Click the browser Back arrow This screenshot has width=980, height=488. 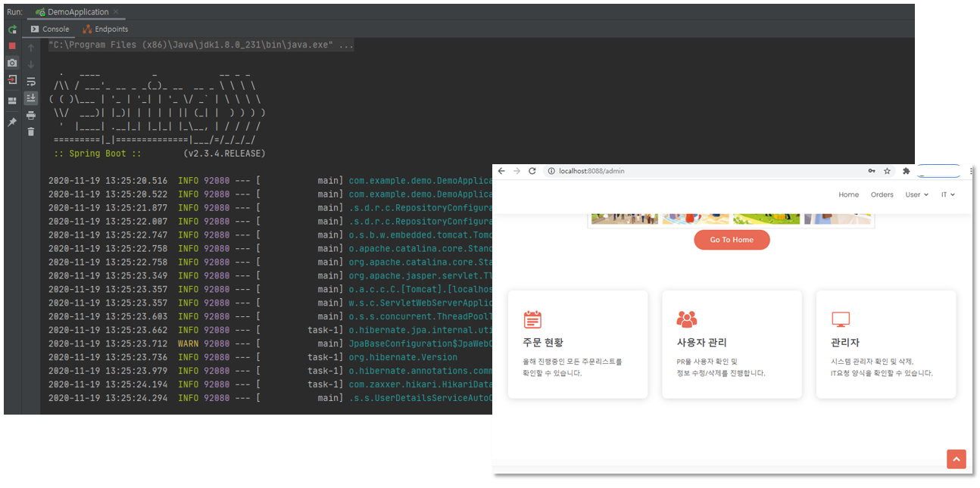click(x=501, y=172)
